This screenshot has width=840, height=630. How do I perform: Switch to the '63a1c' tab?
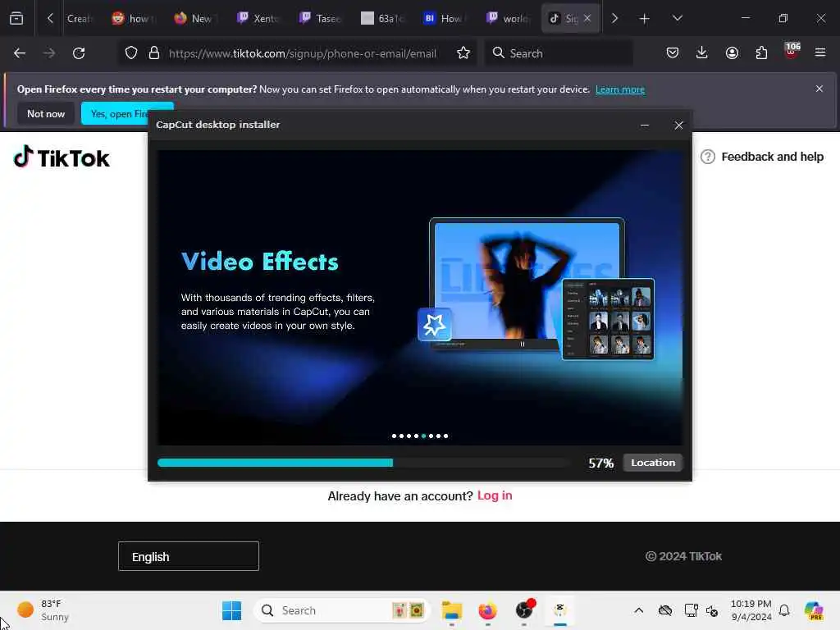(382, 19)
